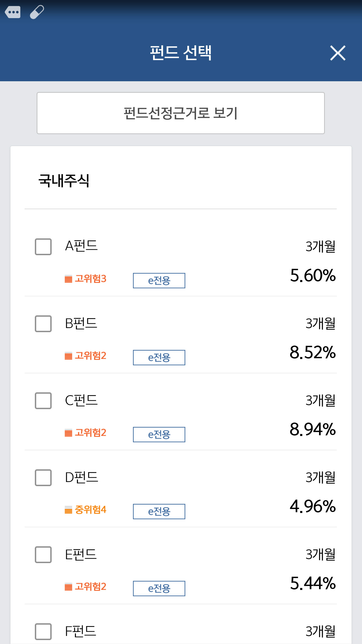Tap the 중위험4 risk icon for D펀드

point(68,510)
